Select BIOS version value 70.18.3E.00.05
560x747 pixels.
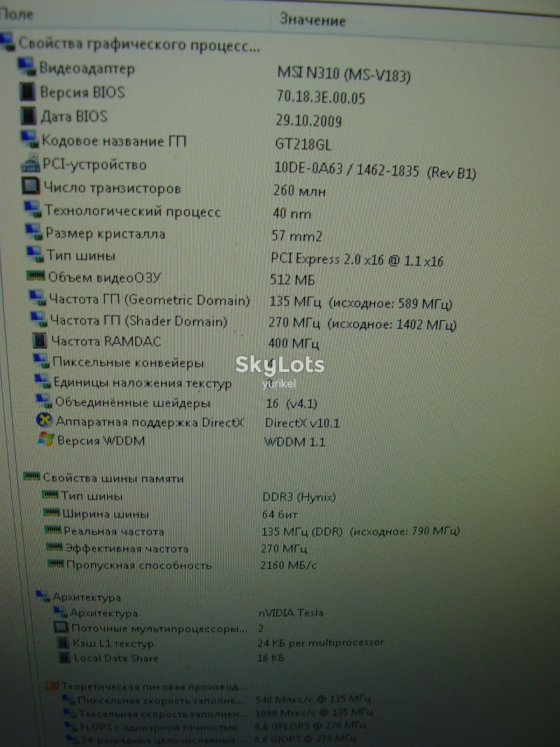[321, 97]
